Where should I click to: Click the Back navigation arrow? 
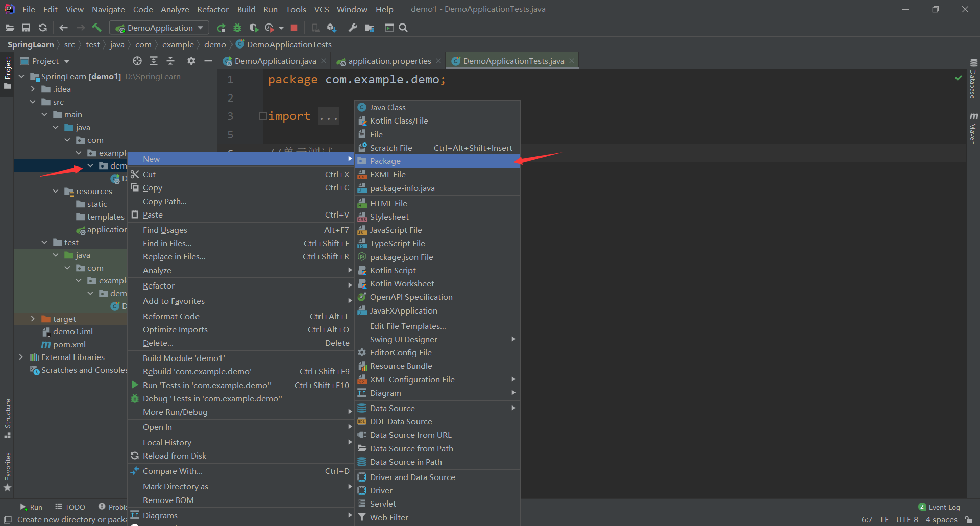point(63,28)
